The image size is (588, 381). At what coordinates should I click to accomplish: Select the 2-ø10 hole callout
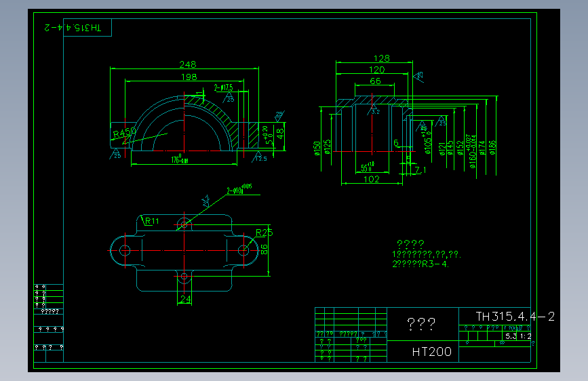click(239, 189)
